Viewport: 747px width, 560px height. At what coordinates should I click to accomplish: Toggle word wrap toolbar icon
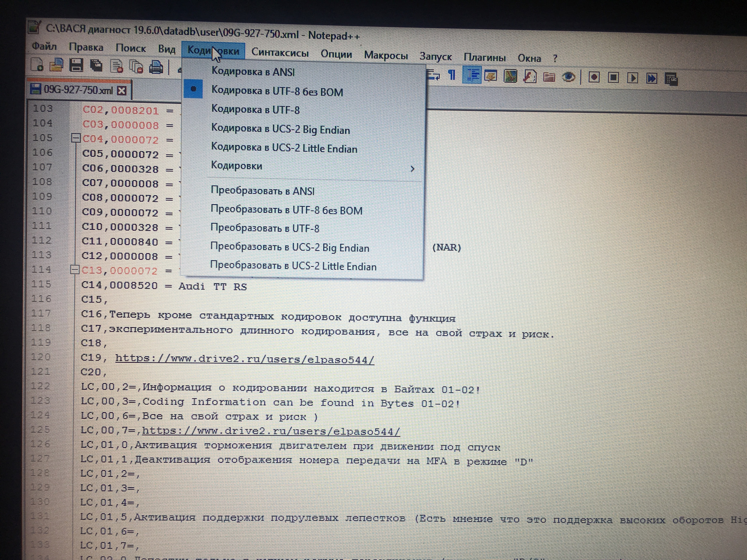(433, 74)
